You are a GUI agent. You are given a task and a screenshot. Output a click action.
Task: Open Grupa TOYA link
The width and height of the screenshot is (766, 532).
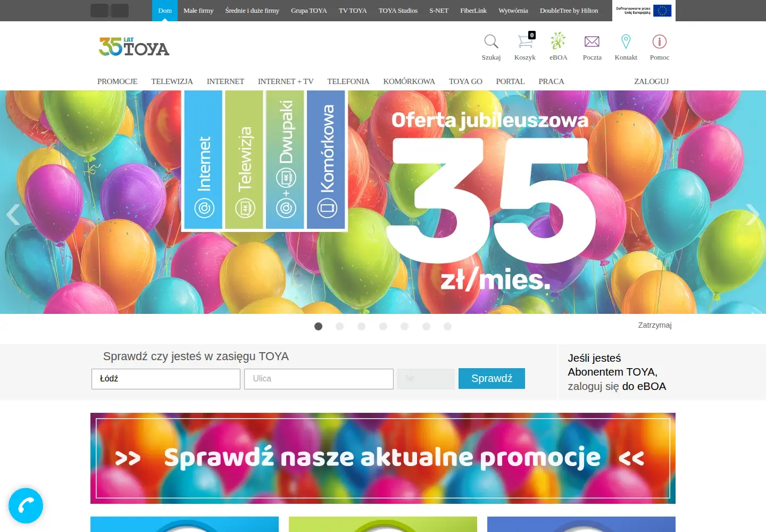point(309,11)
